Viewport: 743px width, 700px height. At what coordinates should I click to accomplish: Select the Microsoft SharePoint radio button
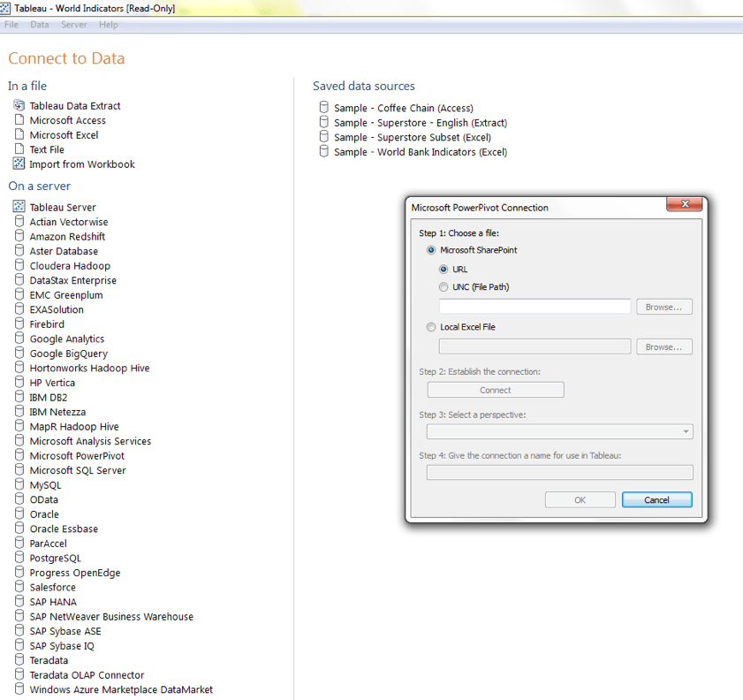(x=431, y=250)
